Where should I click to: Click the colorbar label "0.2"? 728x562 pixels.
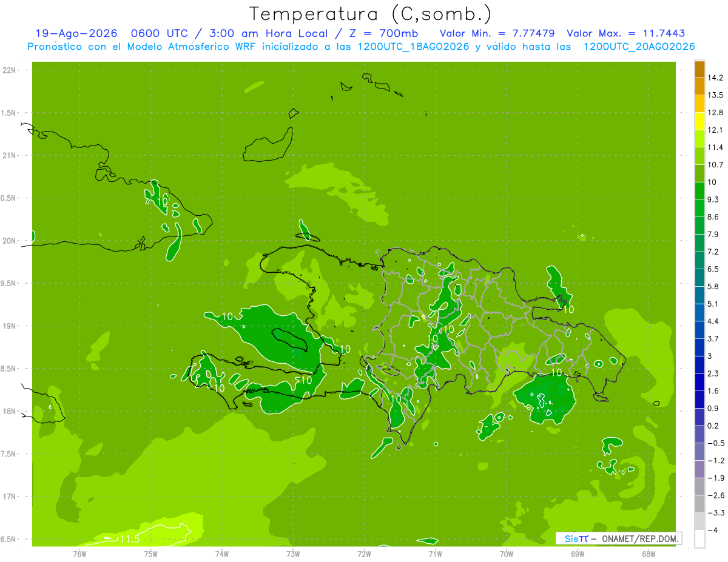click(714, 426)
